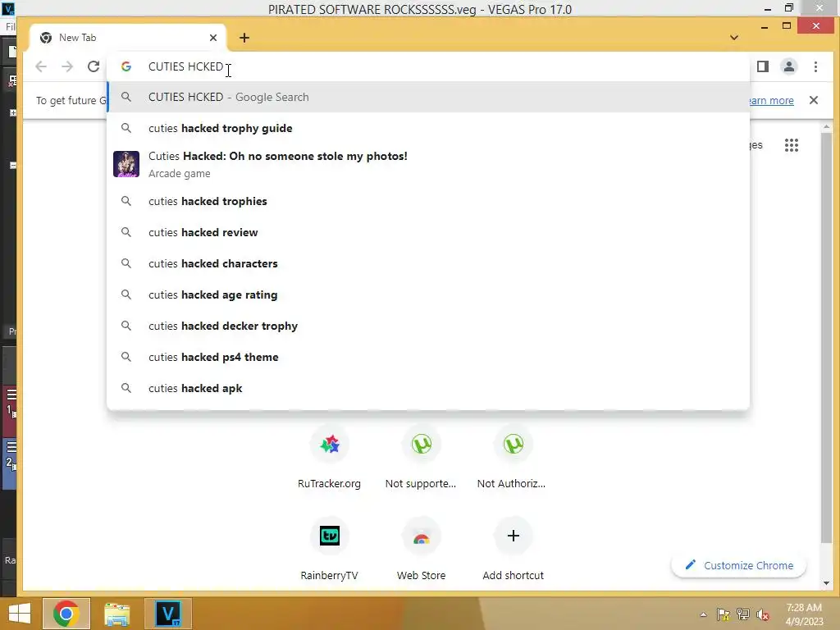Follow the Learn more link in the info bar

coord(771,100)
